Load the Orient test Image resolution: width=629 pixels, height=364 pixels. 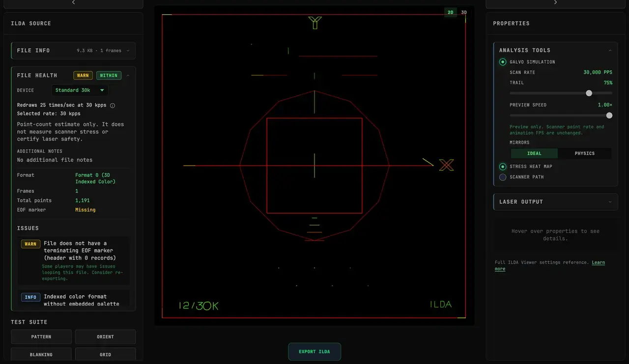pos(105,337)
